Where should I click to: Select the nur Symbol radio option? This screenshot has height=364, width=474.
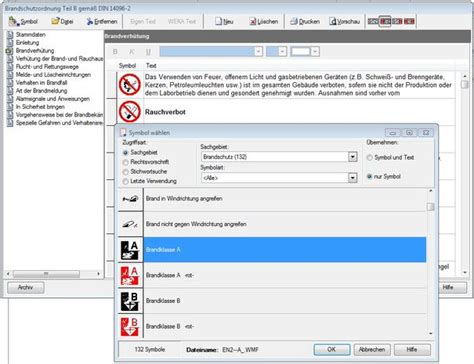click(369, 177)
